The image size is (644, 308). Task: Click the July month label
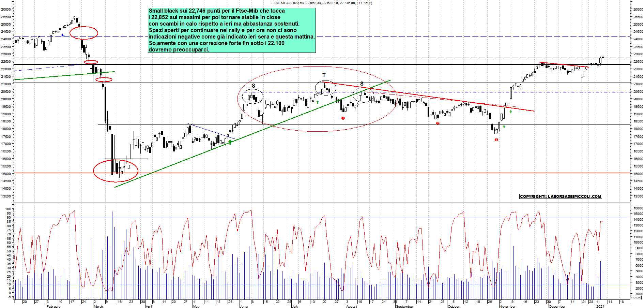(x=295, y=306)
